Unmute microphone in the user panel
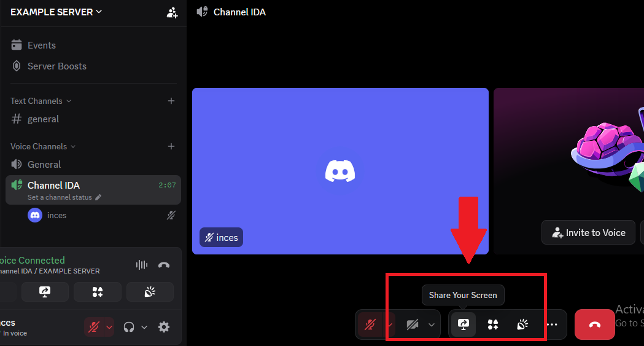Viewport: 644px width, 346px height. pyautogui.click(x=94, y=327)
